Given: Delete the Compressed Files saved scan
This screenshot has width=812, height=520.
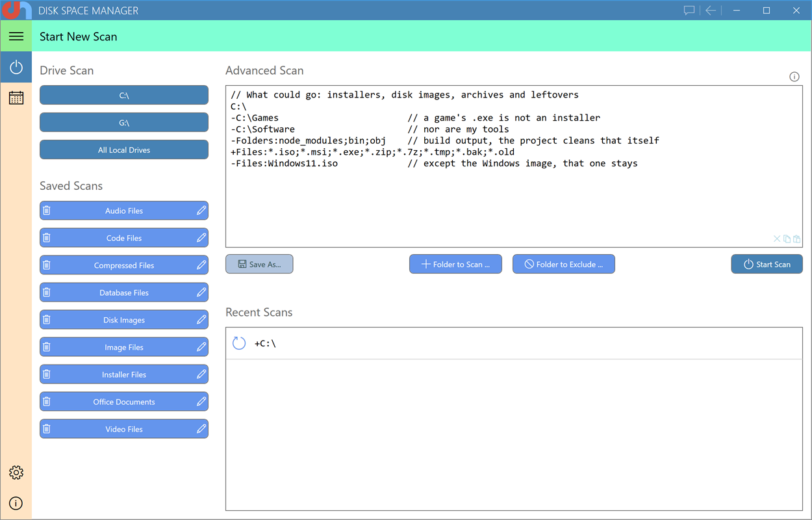Looking at the screenshot, I should coord(47,265).
